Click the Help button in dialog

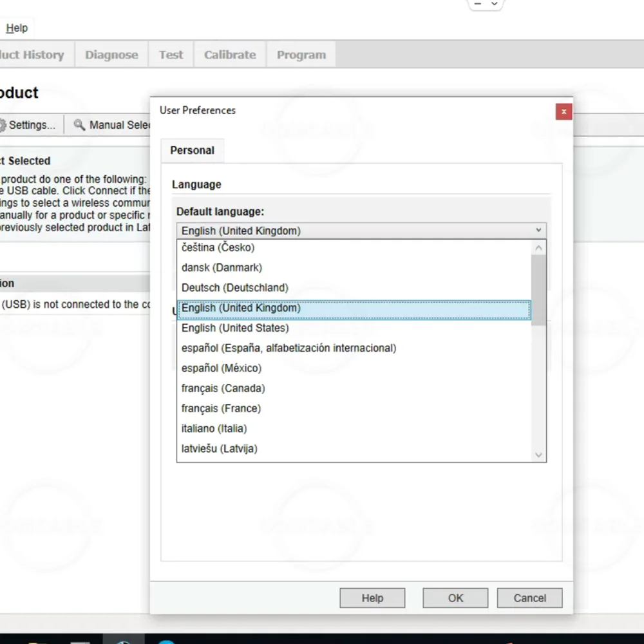(x=372, y=598)
